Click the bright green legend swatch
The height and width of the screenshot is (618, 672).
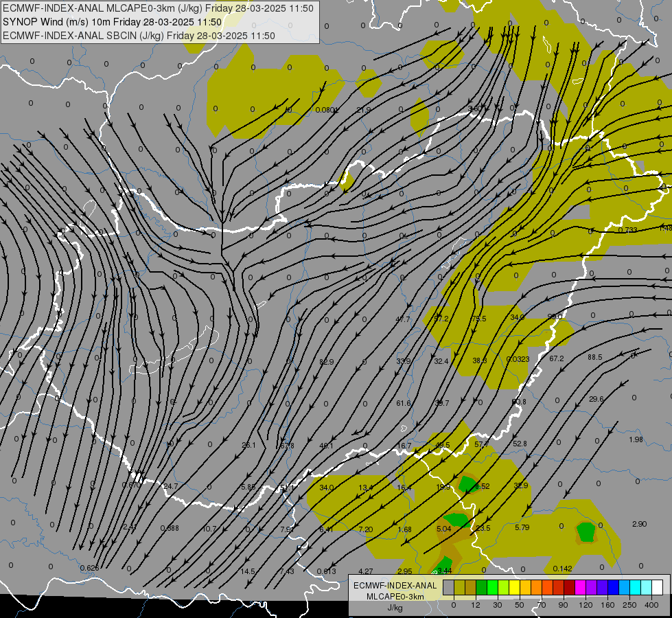point(492,587)
